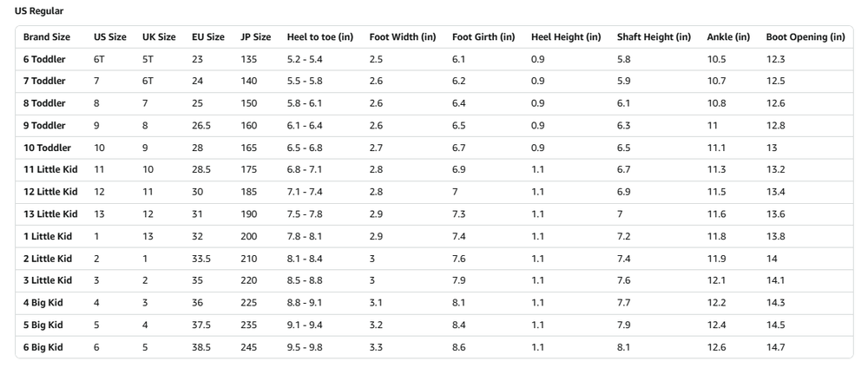Click the EU size 26.5 cell
The width and height of the screenshot is (868, 381).
point(202,126)
